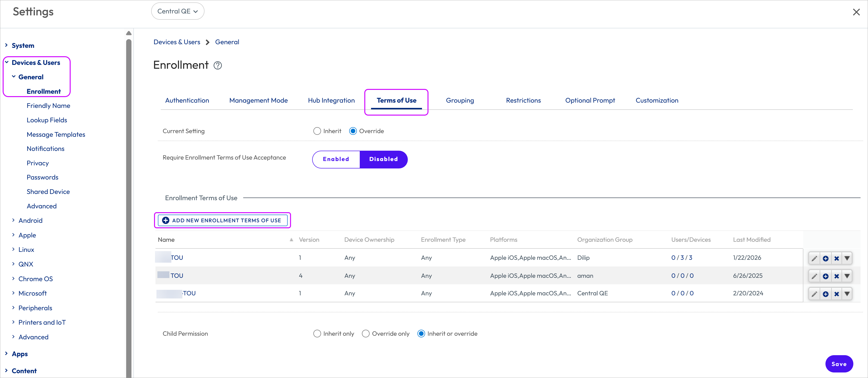Image resolution: width=868 pixels, height=378 pixels.
Task: Open Passwords settings
Action: [43, 177]
